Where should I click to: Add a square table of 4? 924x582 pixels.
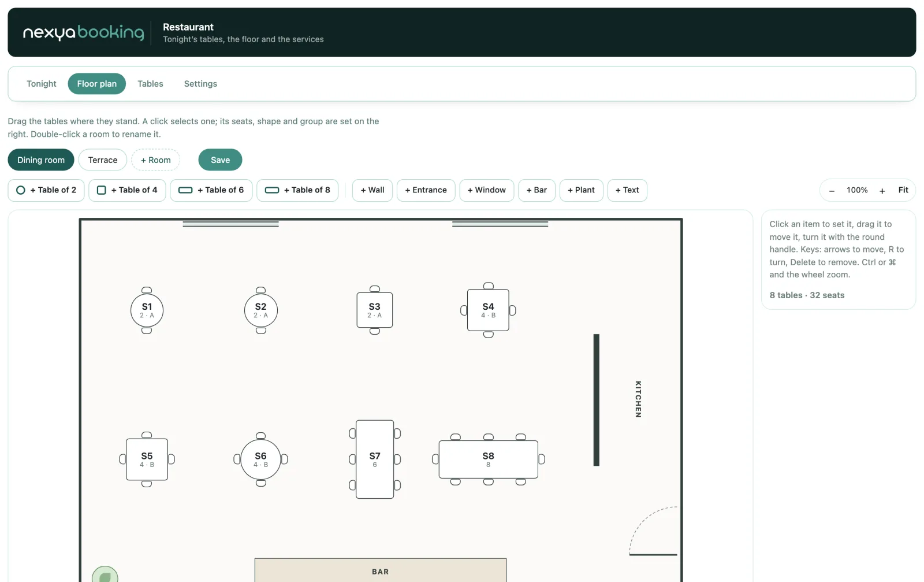coord(127,190)
